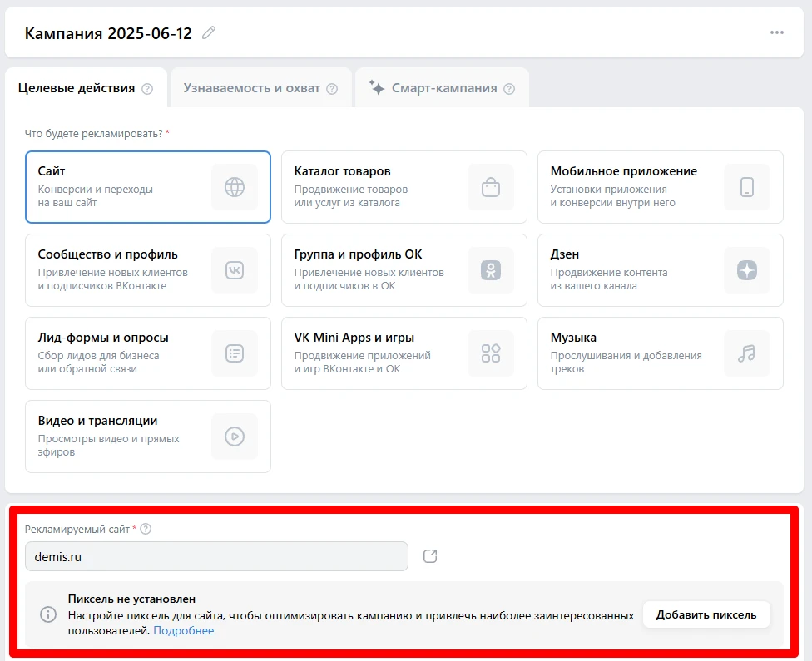
Task: Click OK logo icon on Группа card
Action: [491, 270]
